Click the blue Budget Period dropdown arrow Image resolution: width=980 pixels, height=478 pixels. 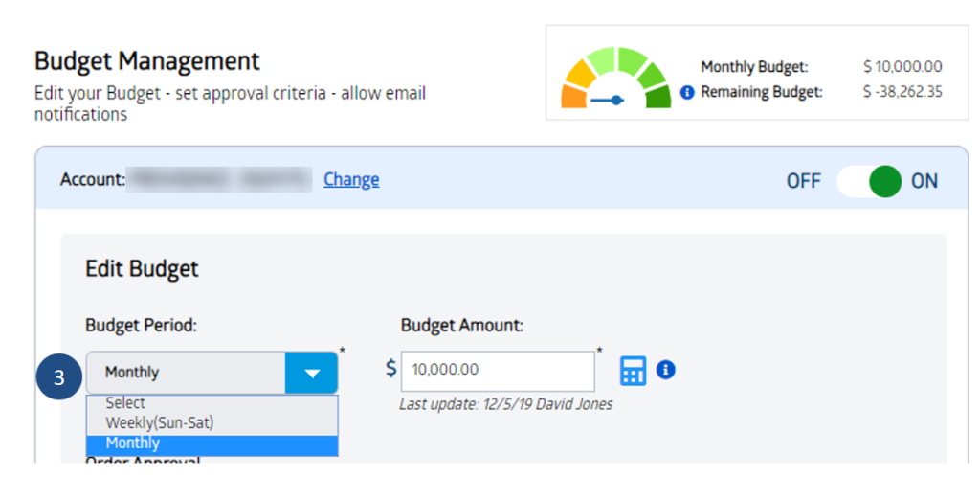pos(311,373)
